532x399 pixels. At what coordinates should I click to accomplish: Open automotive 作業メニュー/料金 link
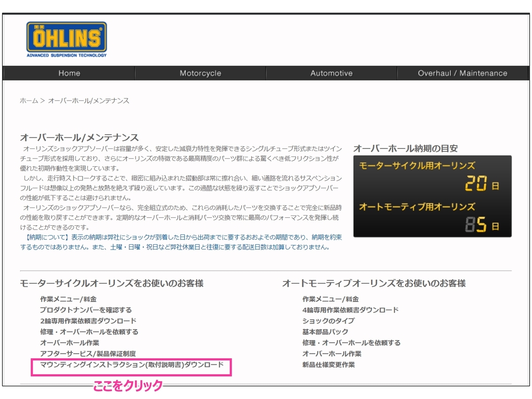click(x=331, y=299)
